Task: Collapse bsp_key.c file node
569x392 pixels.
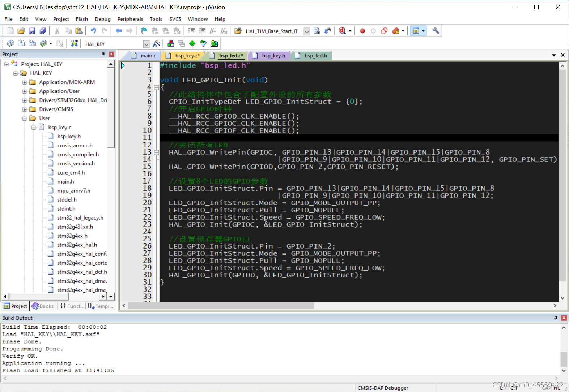Action: [34, 128]
